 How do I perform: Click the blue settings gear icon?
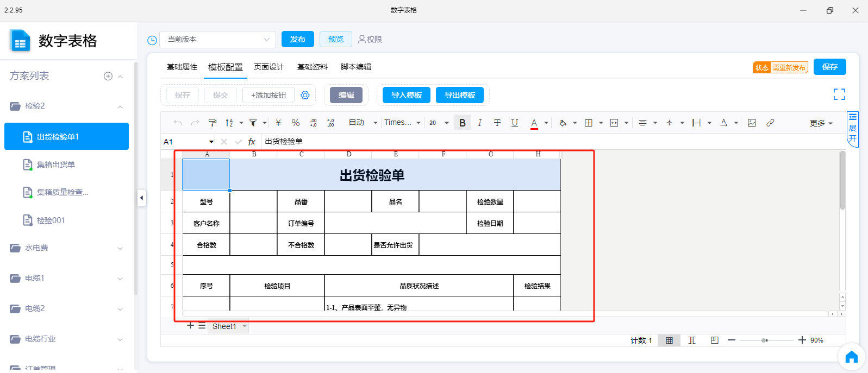(305, 95)
